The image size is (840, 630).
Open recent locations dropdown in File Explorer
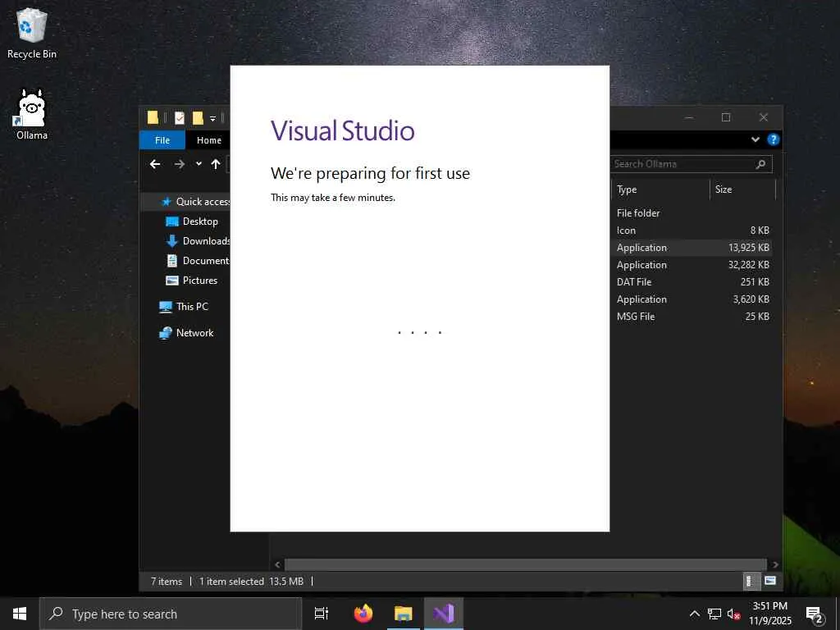tap(199, 164)
